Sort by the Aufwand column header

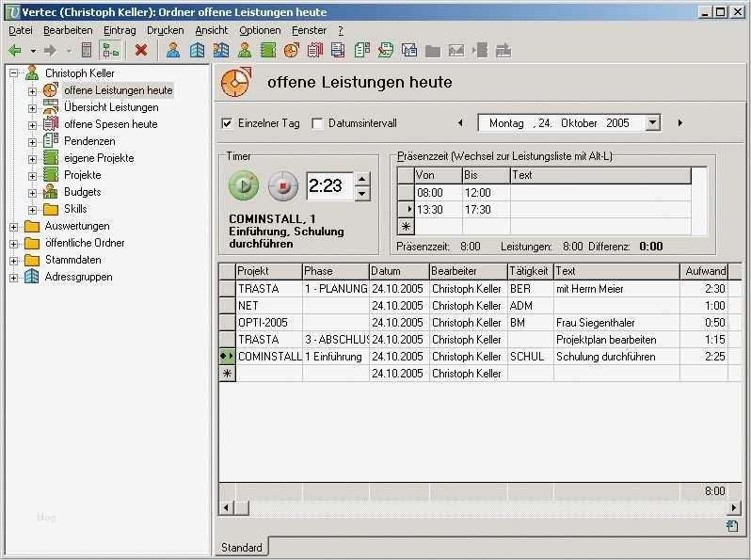click(x=704, y=271)
